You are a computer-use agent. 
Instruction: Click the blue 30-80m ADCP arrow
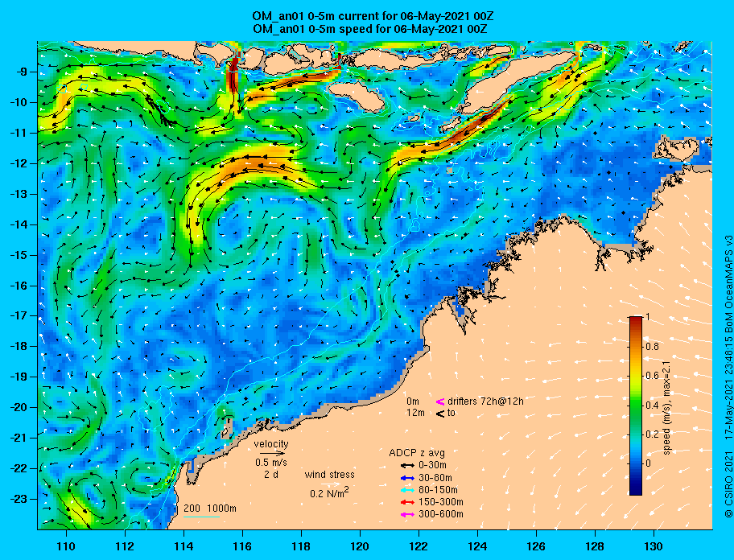[x=408, y=478]
